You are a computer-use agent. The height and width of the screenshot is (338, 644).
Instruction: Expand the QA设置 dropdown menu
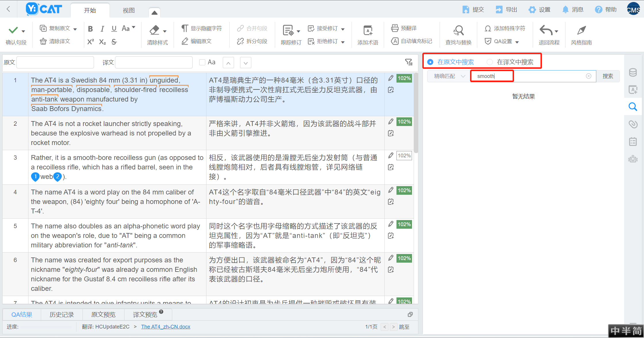coord(517,42)
